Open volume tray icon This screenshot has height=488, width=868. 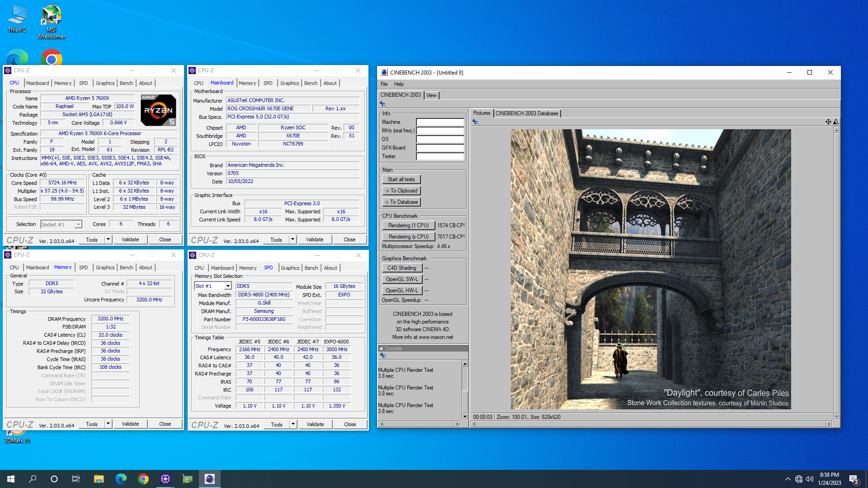810,479
